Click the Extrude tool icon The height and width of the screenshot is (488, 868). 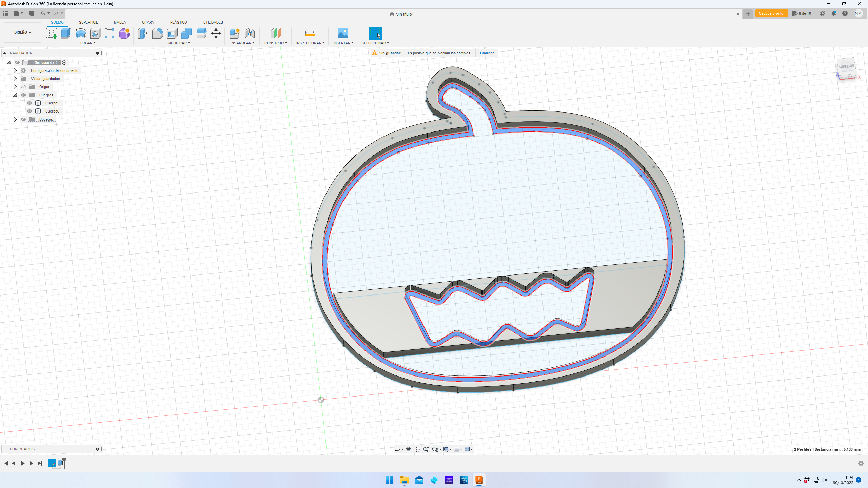(66, 33)
